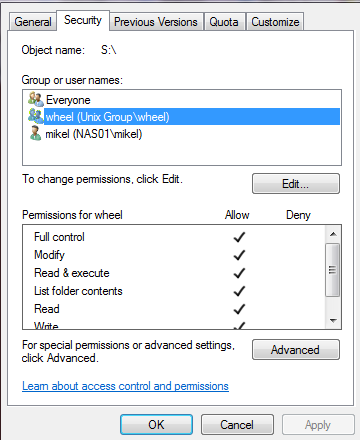Click the List folder contents Allow checkmark

[239, 291]
